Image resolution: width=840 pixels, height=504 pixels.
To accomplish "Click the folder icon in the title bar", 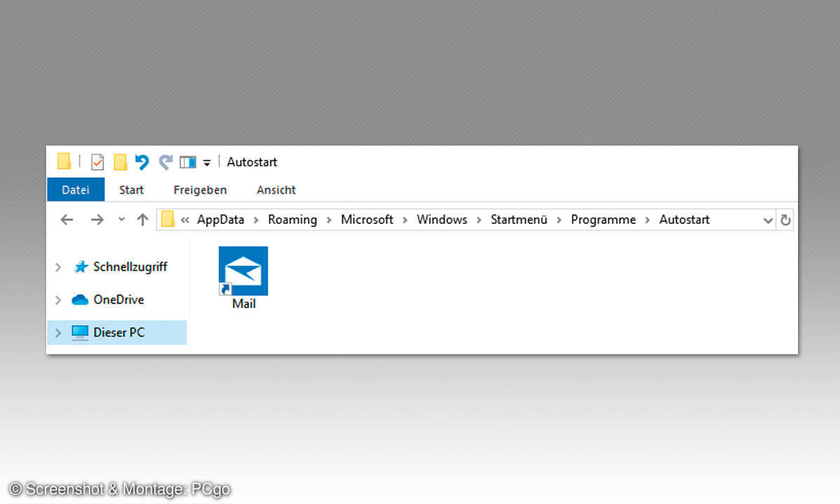I will [64, 162].
